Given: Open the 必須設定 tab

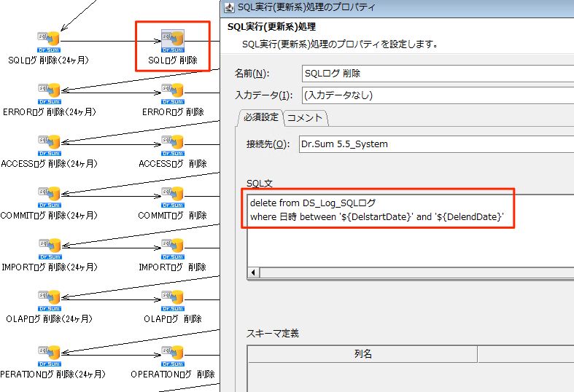Looking at the screenshot, I should pyautogui.click(x=261, y=117).
